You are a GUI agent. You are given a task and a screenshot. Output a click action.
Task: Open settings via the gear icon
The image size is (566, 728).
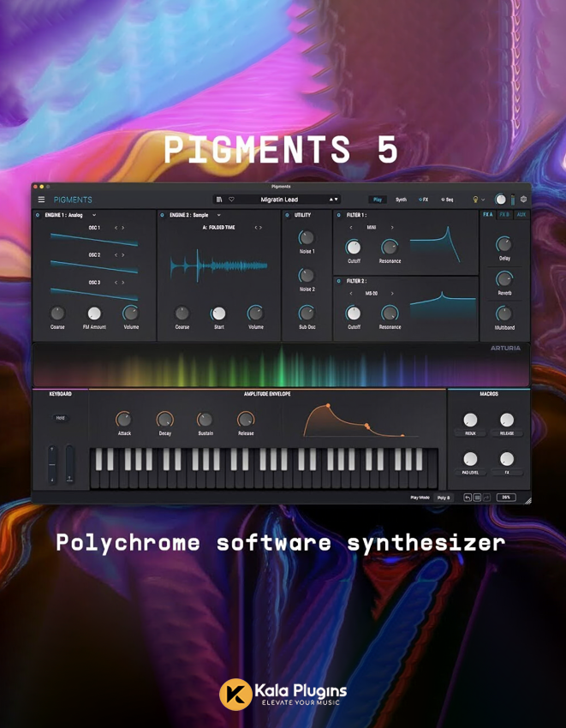tap(523, 200)
